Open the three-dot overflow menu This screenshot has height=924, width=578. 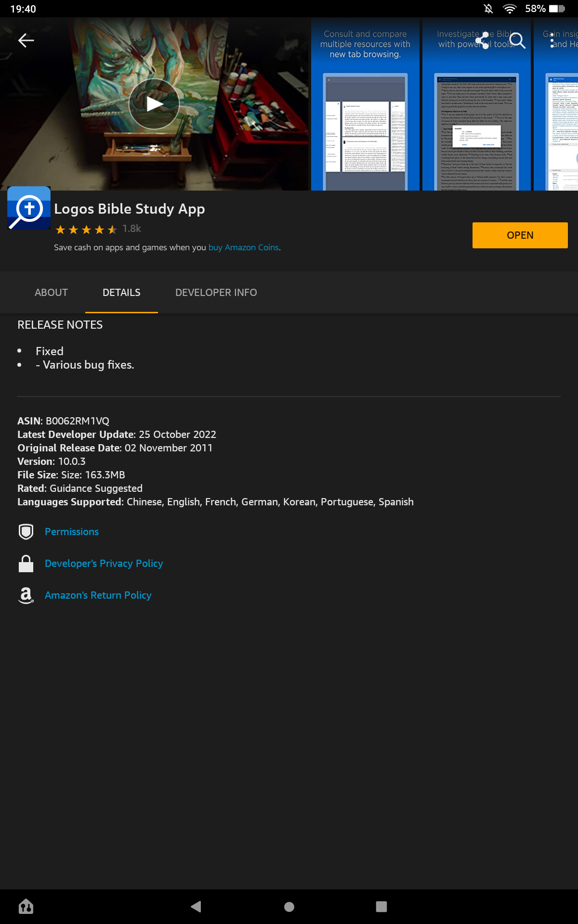[x=552, y=41]
